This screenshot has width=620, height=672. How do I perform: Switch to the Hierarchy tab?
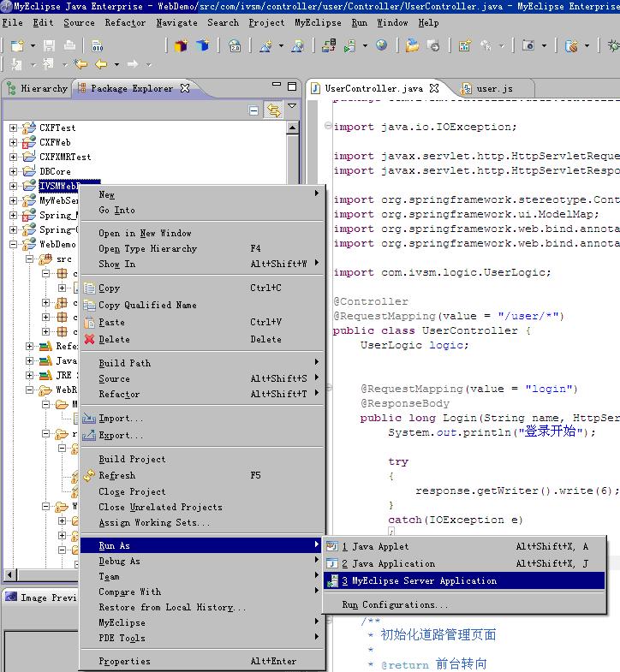[x=38, y=89]
